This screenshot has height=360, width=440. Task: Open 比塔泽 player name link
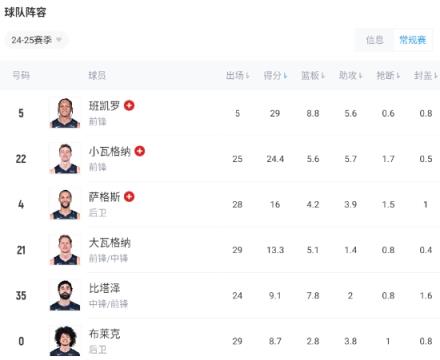[104, 288]
